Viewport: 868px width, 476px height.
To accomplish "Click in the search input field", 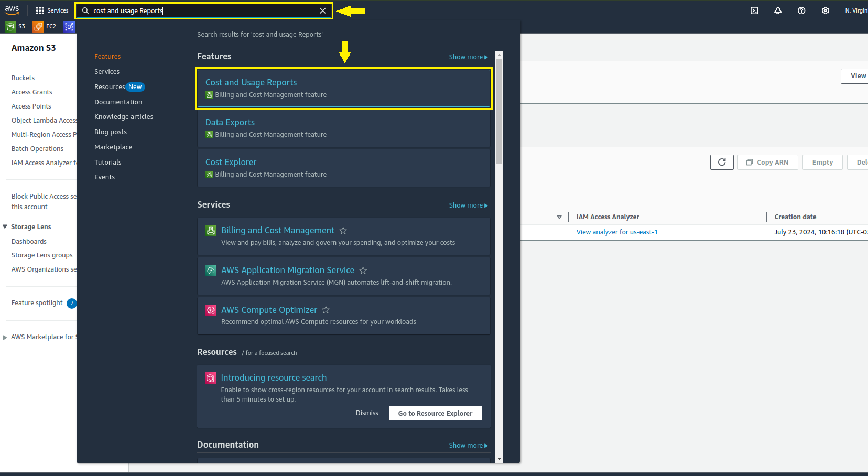I will [x=204, y=10].
